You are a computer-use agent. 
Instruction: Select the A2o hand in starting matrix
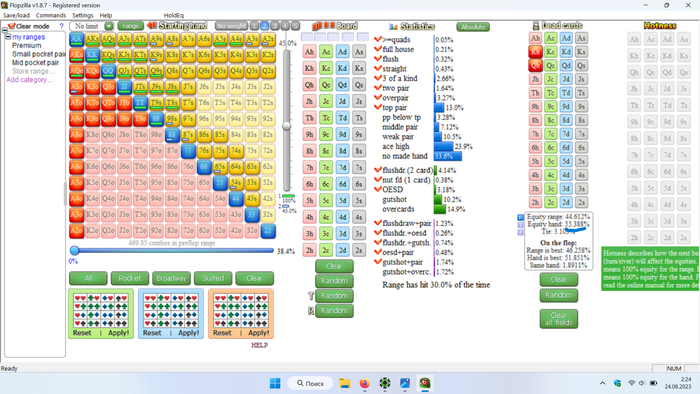pos(76,231)
